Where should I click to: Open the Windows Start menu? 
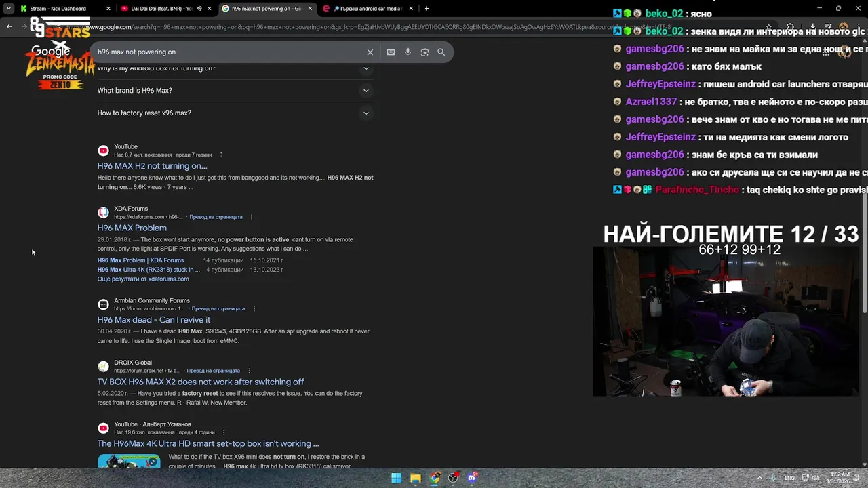397,478
